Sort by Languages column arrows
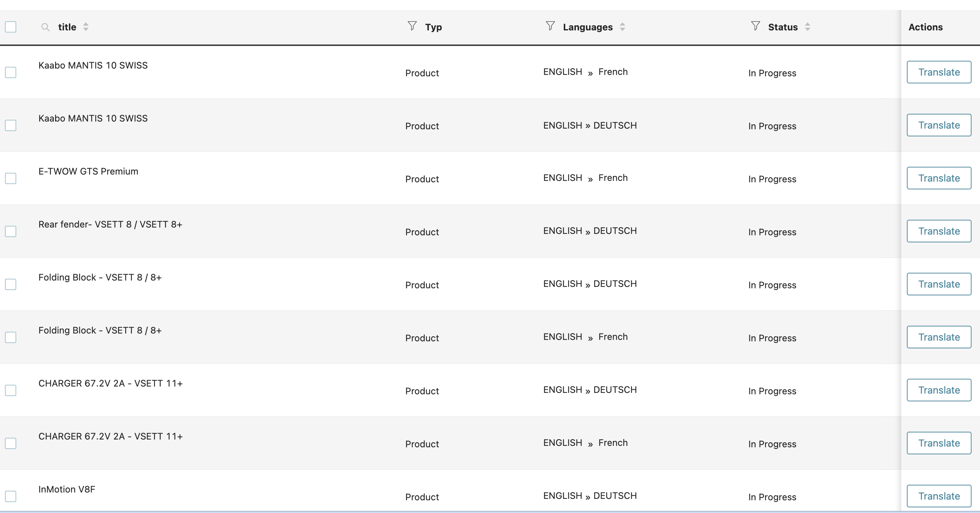980x513 pixels. pyautogui.click(x=622, y=27)
